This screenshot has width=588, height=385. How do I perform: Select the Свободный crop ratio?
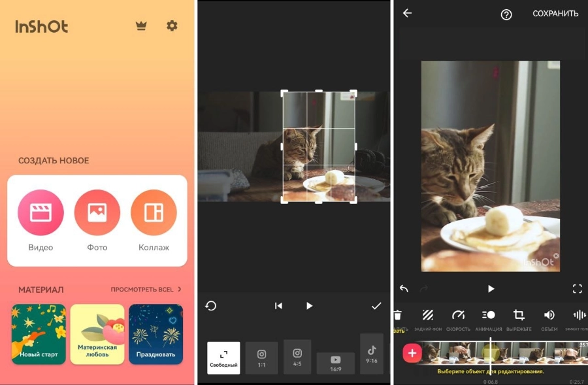click(x=223, y=358)
